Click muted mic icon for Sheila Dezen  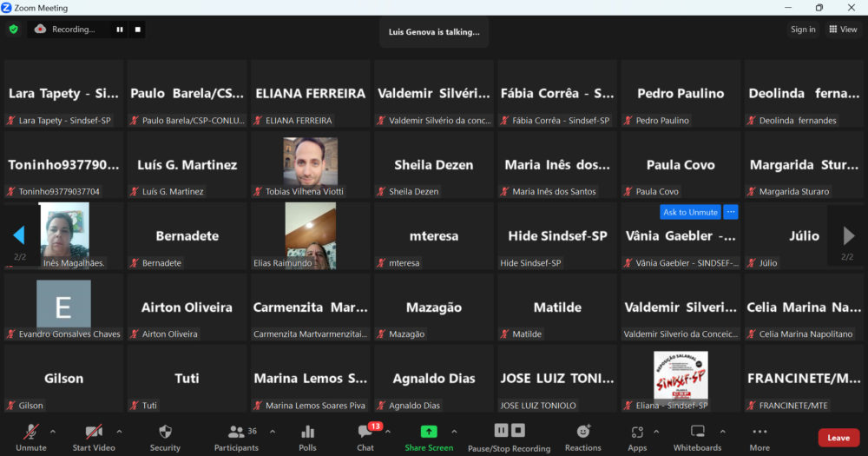pos(381,192)
